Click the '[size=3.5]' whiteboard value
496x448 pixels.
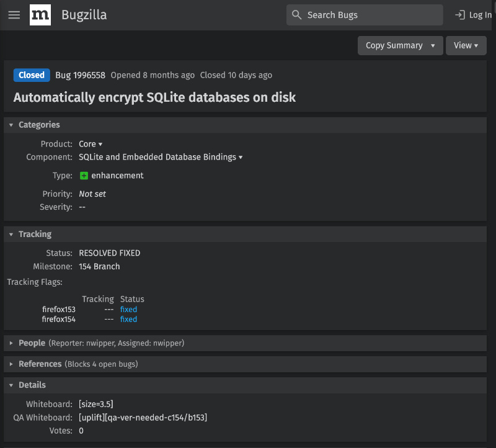pos(96,404)
